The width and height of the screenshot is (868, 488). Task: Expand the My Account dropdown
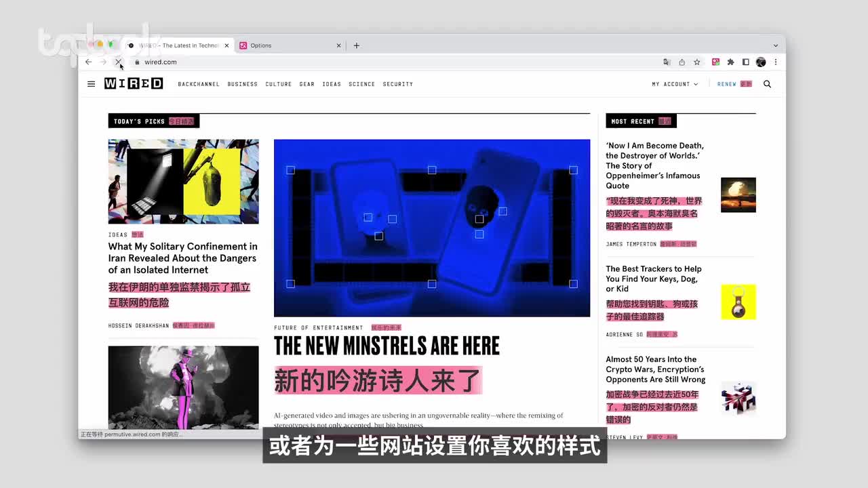tap(674, 84)
